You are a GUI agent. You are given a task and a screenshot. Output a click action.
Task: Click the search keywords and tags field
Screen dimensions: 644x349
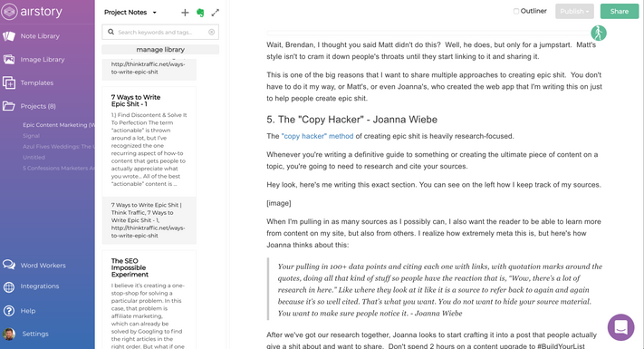tap(160, 32)
